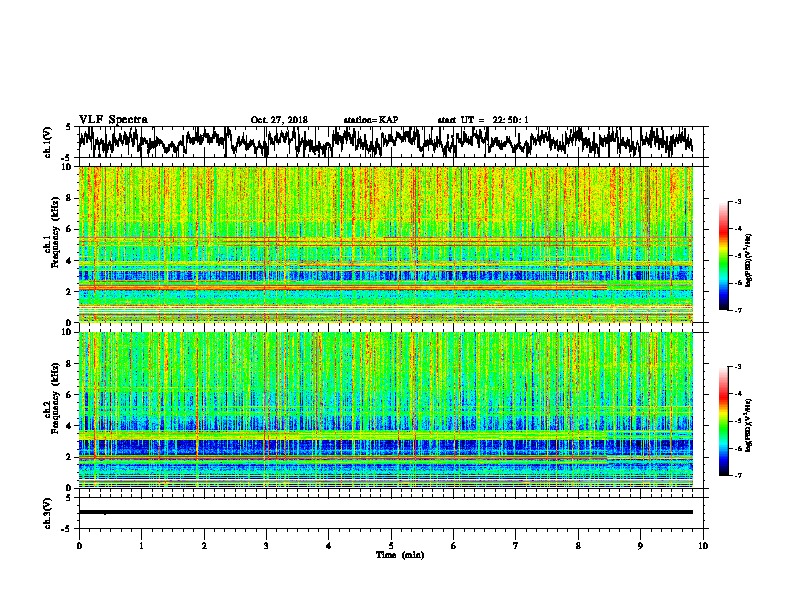Click tick label "10" on the time axis

tap(703, 545)
